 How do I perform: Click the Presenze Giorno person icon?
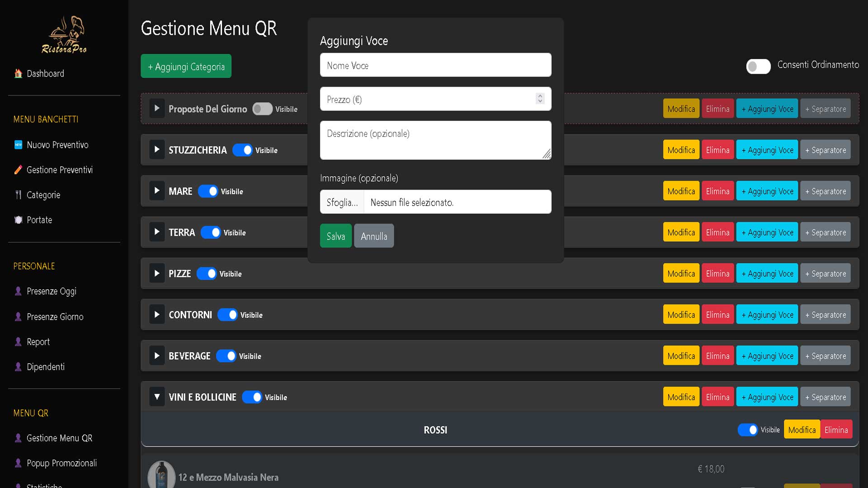[18, 317]
